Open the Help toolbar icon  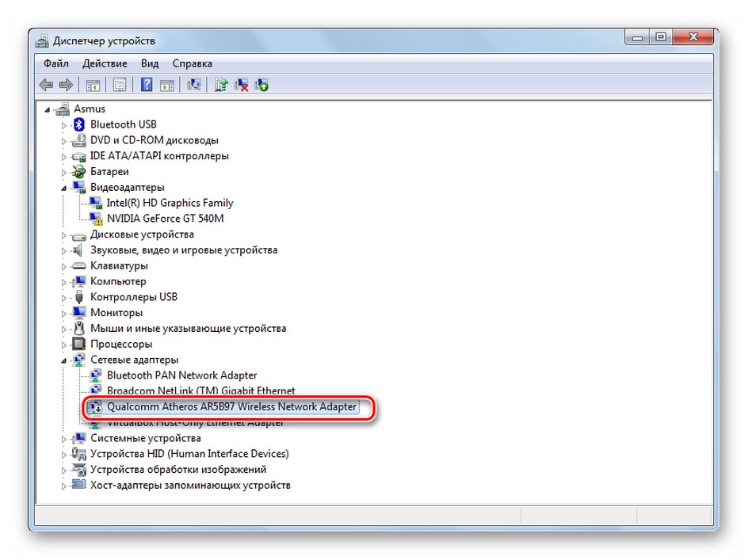[147, 85]
